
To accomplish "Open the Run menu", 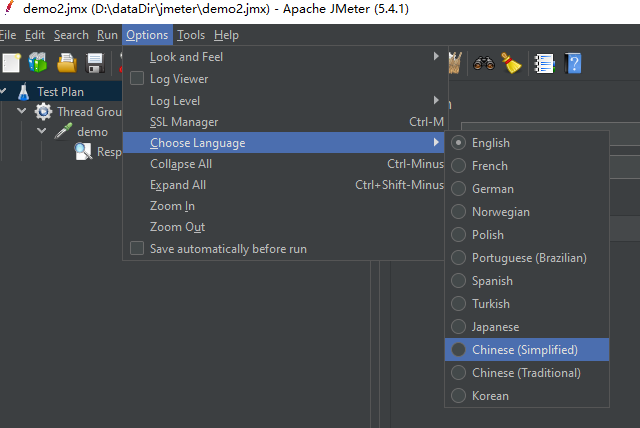I will pyautogui.click(x=107, y=35).
